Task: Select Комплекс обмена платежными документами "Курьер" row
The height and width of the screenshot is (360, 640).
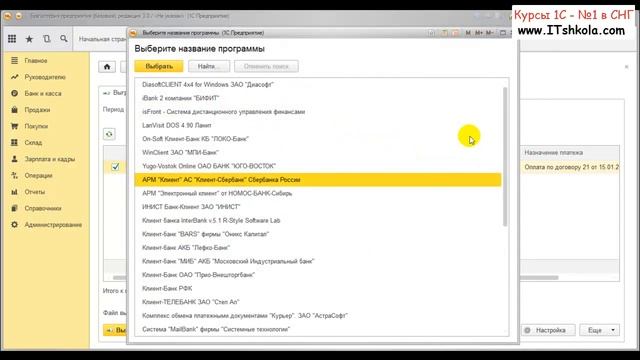Action: point(318,316)
